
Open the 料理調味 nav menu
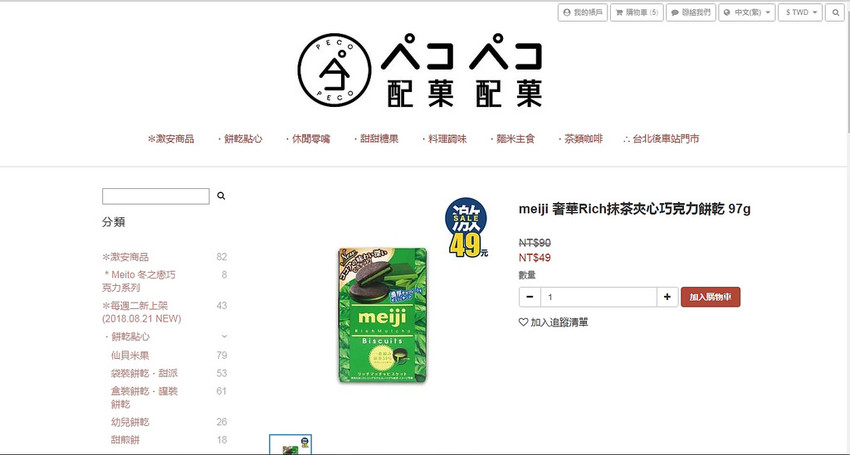click(x=444, y=139)
